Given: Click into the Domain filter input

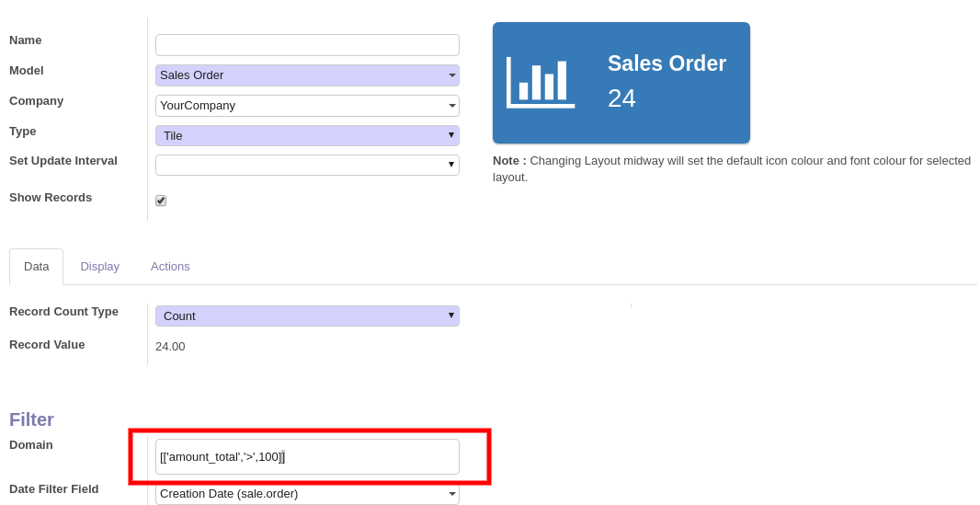Looking at the screenshot, I should [307, 456].
